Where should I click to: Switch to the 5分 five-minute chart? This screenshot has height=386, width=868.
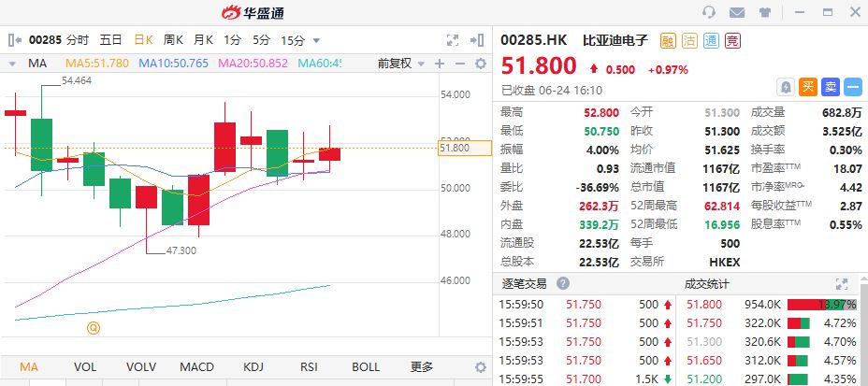pyautogui.click(x=261, y=40)
